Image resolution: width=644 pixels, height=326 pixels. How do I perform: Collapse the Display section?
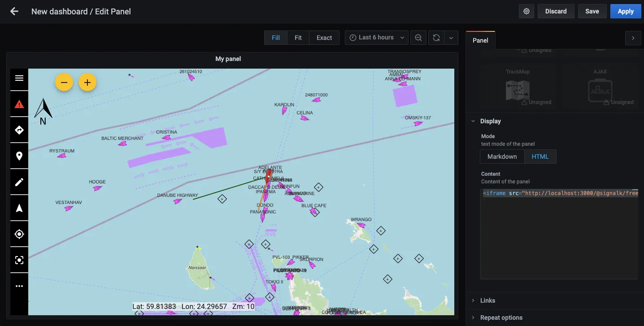click(490, 121)
